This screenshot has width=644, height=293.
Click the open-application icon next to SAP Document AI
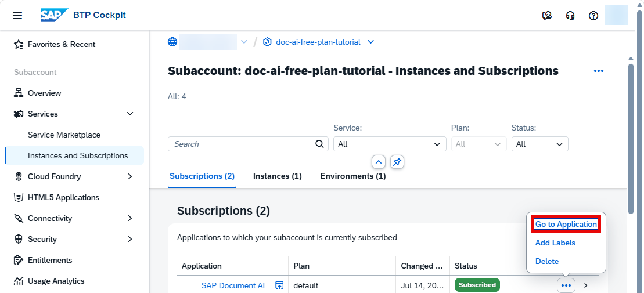point(279,285)
